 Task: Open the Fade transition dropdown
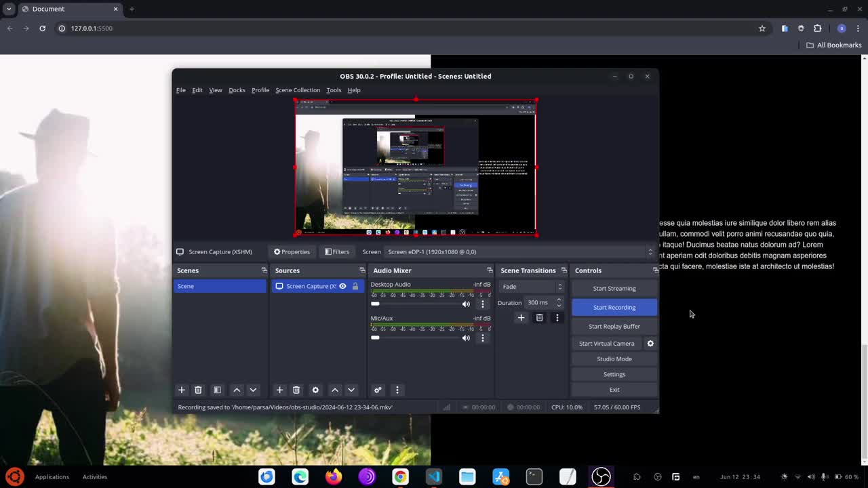(532, 287)
